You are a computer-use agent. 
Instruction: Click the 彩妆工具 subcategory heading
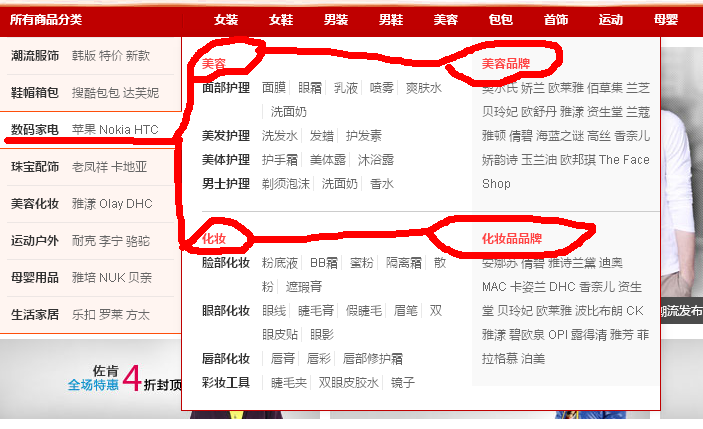(226, 383)
